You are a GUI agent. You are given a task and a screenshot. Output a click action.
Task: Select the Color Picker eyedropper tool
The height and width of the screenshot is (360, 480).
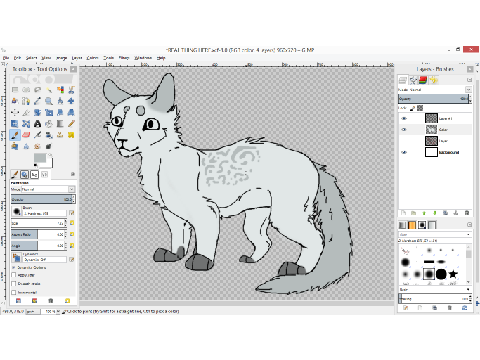pyautogui.click(x=37, y=101)
